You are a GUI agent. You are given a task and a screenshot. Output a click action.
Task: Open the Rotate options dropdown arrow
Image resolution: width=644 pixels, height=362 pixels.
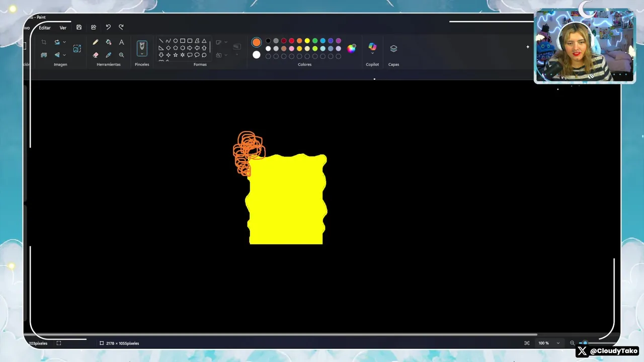click(64, 42)
